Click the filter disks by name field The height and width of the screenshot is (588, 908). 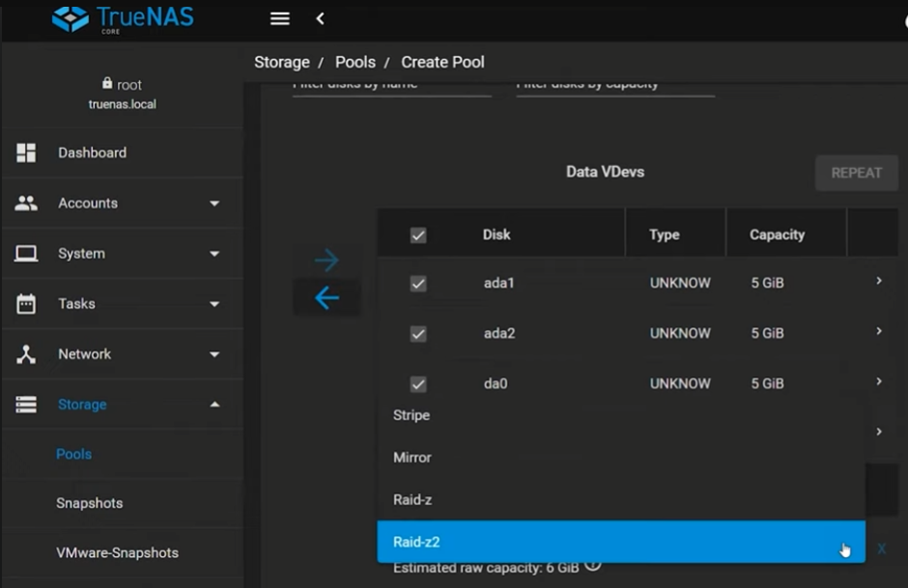(x=392, y=89)
